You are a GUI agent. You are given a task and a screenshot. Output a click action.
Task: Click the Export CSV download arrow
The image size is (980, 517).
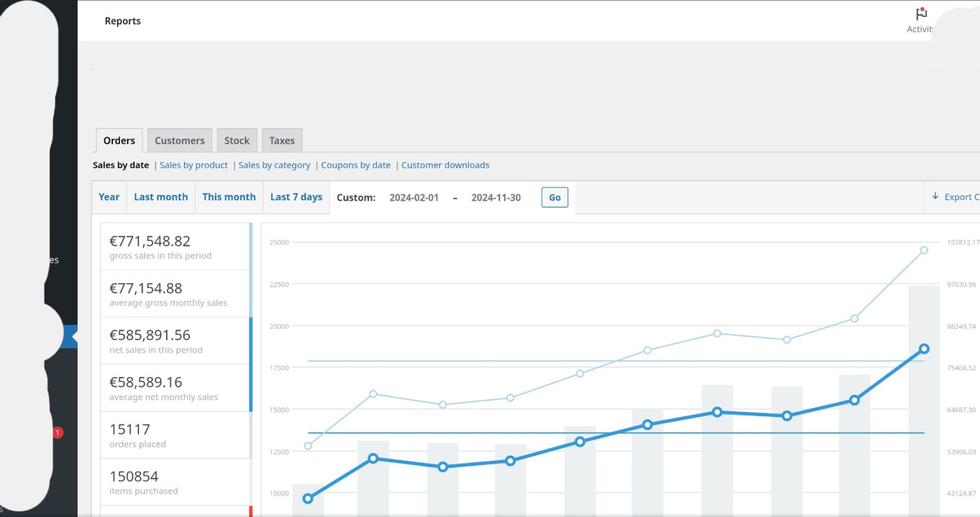(936, 197)
